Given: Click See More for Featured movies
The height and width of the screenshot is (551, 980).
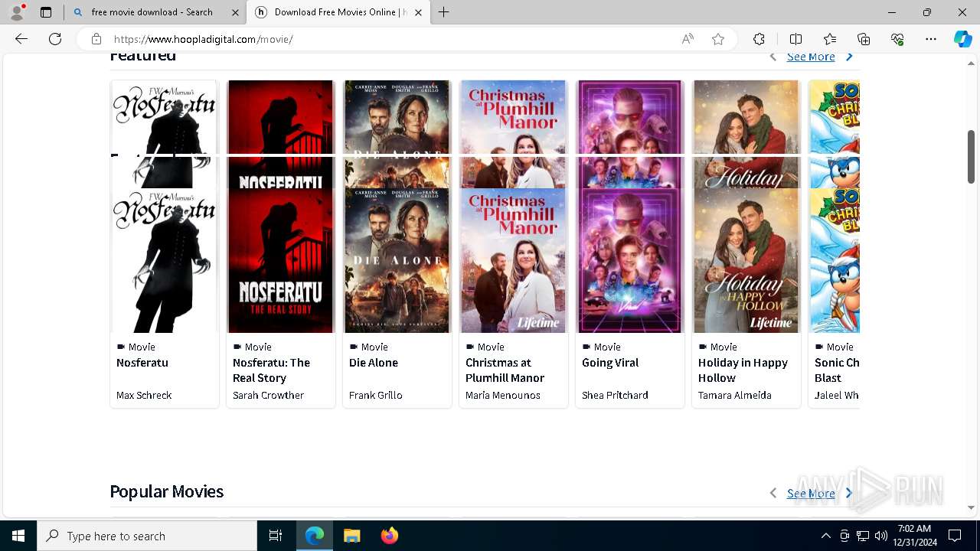Looking at the screenshot, I should (811, 57).
